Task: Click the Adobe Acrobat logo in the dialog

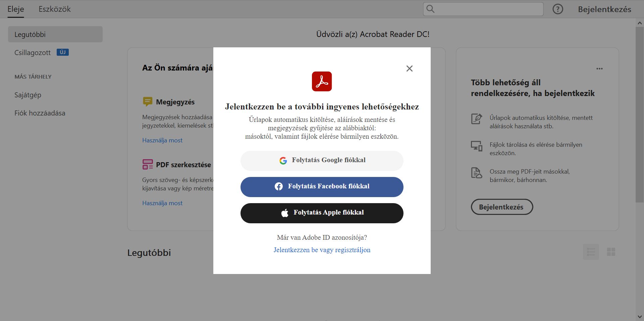Action: 322,81
